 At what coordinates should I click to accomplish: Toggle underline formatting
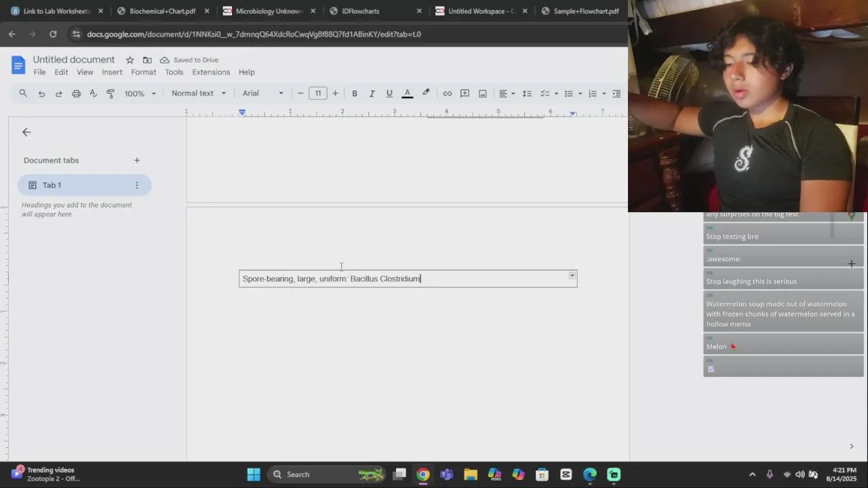pos(389,94)
